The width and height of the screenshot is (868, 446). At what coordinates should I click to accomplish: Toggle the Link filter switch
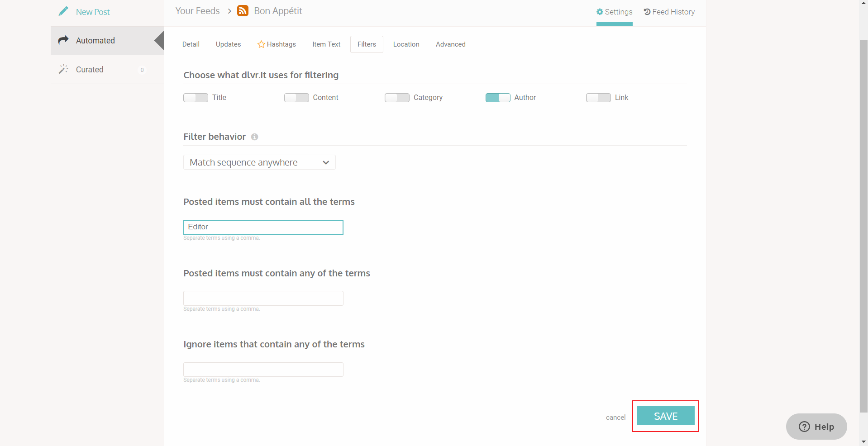[598, 98]
